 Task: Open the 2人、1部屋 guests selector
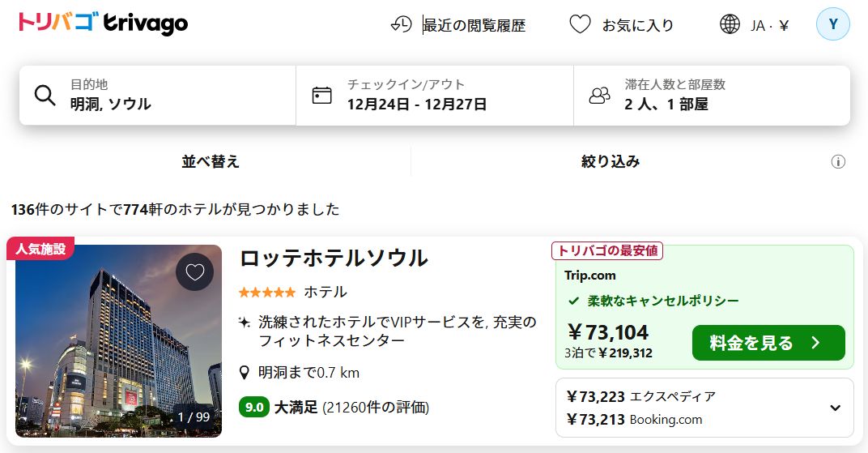(666, 104)
